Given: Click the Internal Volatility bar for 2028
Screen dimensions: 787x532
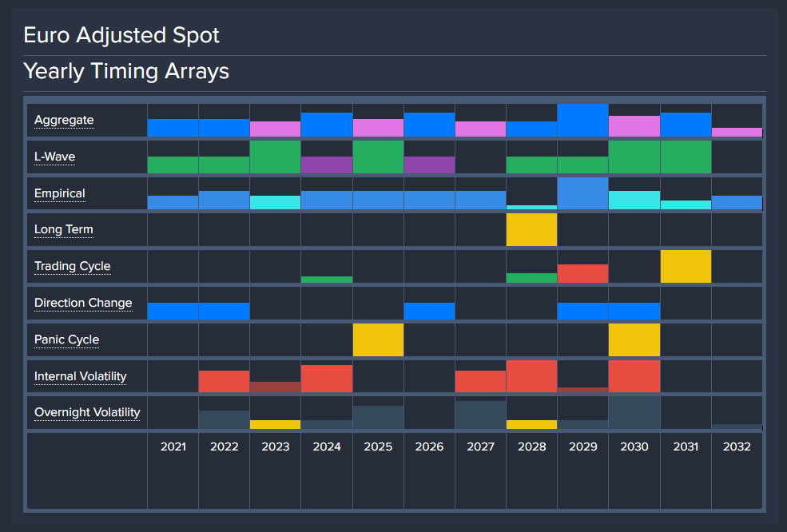Looking at the screenshot, I should (x=531, y=377).
